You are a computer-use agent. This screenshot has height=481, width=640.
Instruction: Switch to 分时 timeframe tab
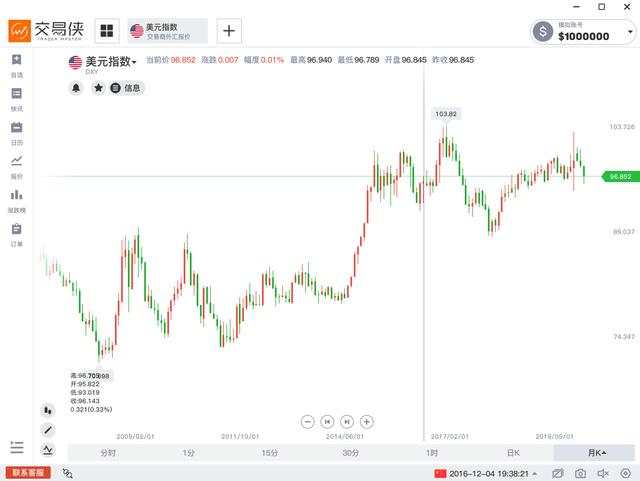[x=108, y=453]
